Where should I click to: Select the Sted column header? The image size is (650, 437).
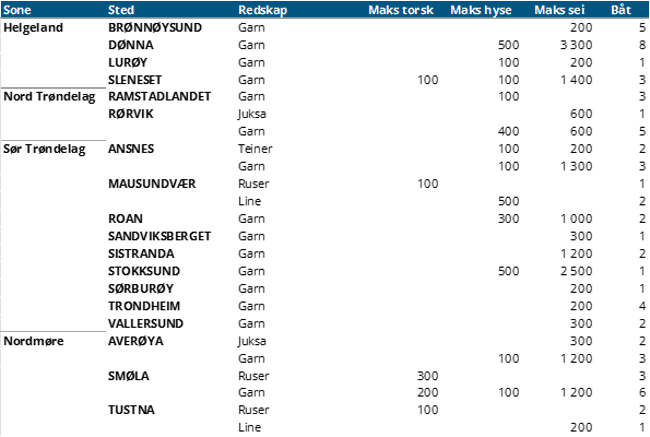(121, 10)
